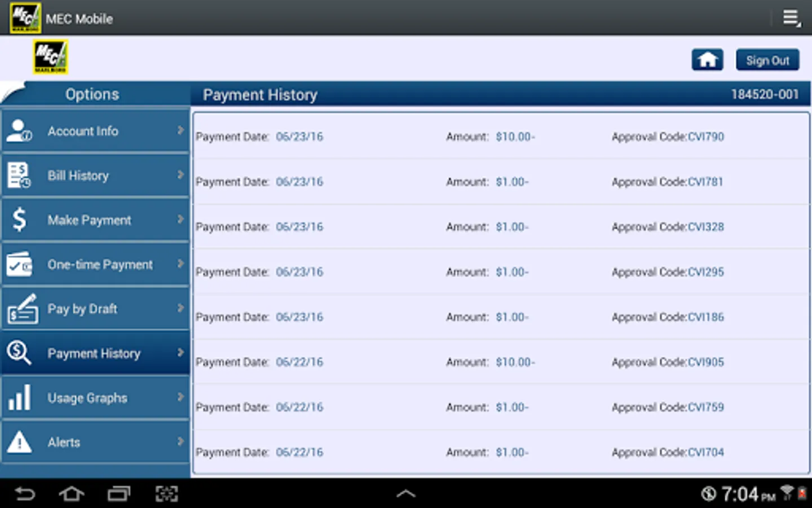Expand the Account Info chevron arrow
Viewport: 812px width, 508px height.
180,130
